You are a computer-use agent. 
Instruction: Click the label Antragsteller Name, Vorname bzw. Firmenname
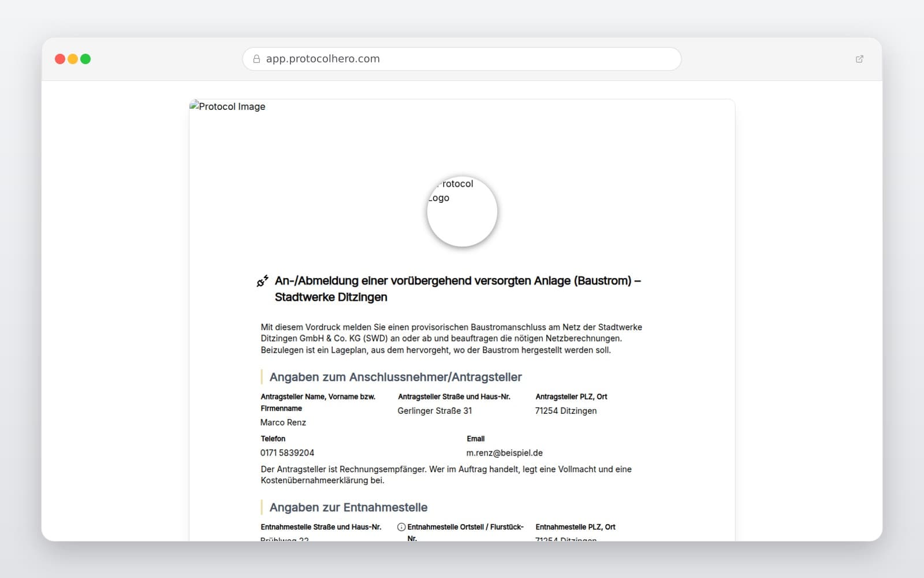pyautogui.click(x=318, y=402)
